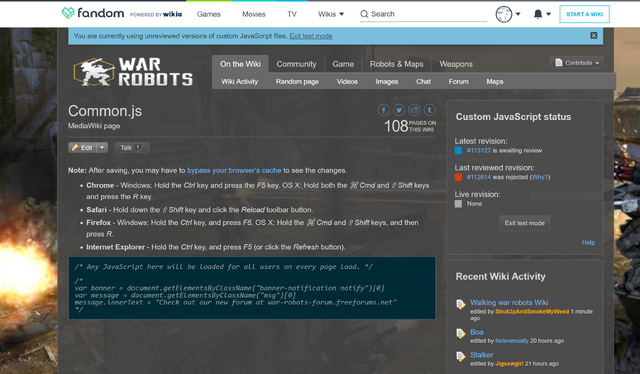The height and width of the screenshot is (374, 640).
Task: Click the Fandom heart logo
Action: [68, 13]
